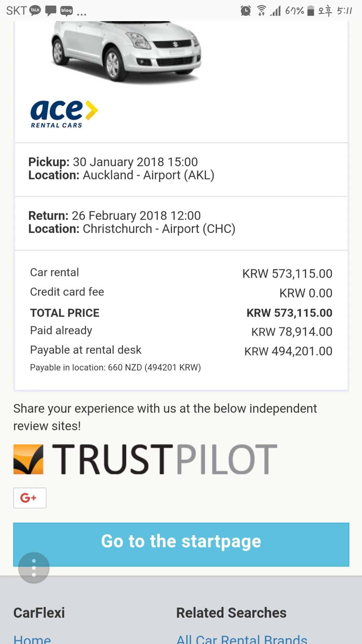
Task: Tap the Pickup date and time line
Action: (x=113, y=162)
